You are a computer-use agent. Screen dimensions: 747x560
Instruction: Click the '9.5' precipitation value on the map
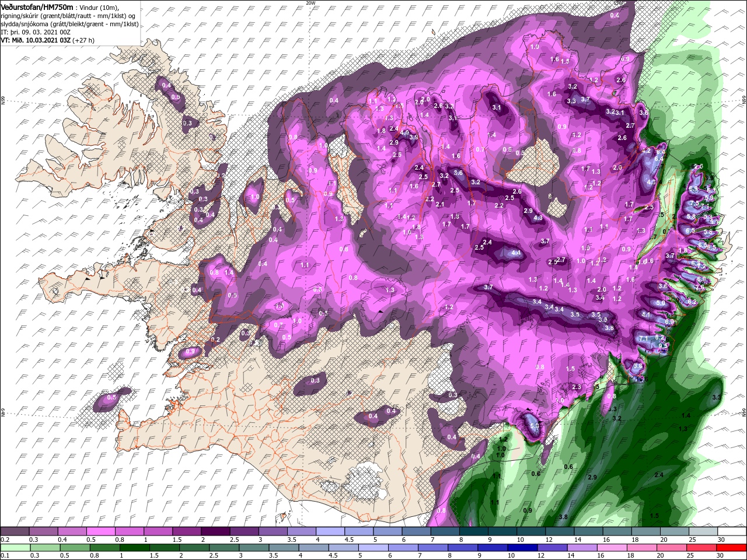point(663,346)
